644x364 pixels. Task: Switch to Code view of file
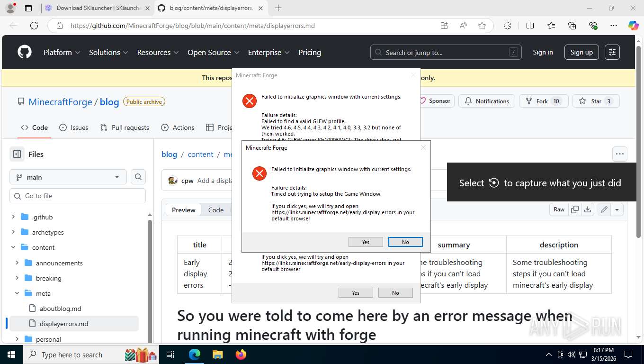216,210
